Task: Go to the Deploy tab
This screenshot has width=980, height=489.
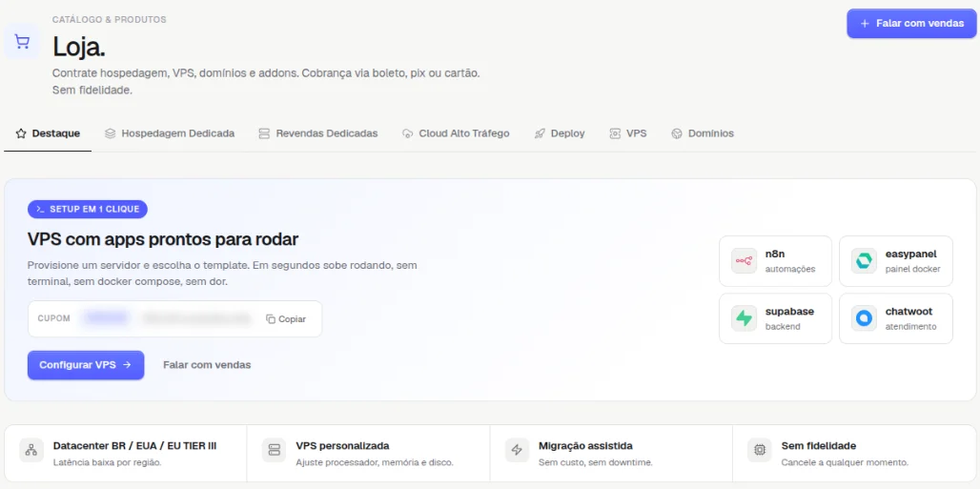Action: [560, 133]
